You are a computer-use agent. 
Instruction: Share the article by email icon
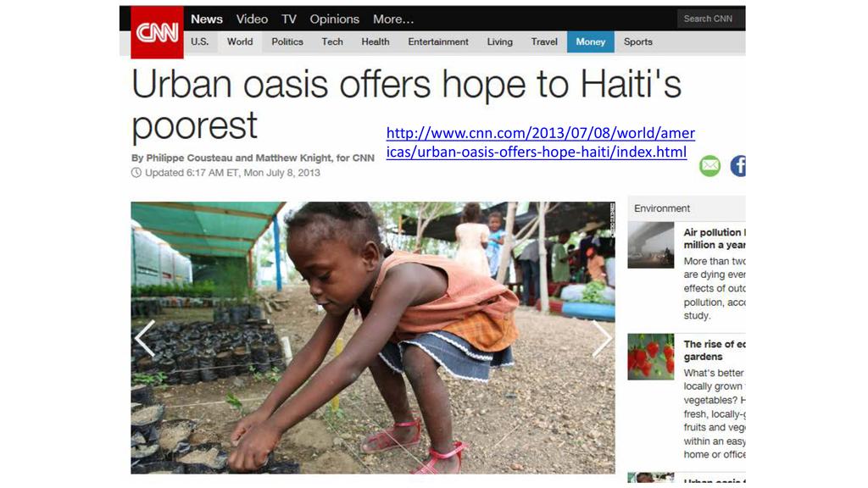(709, 166)
